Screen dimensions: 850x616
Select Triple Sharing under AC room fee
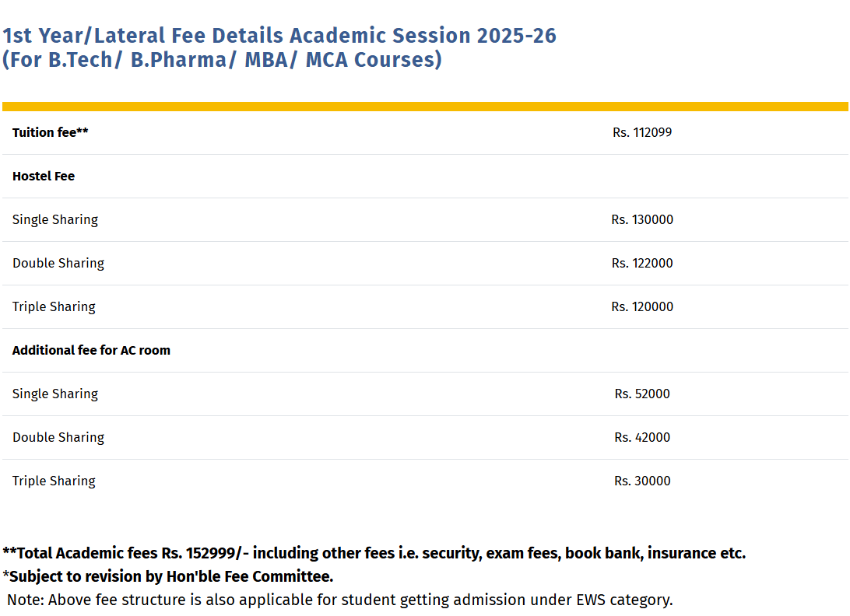54,481
